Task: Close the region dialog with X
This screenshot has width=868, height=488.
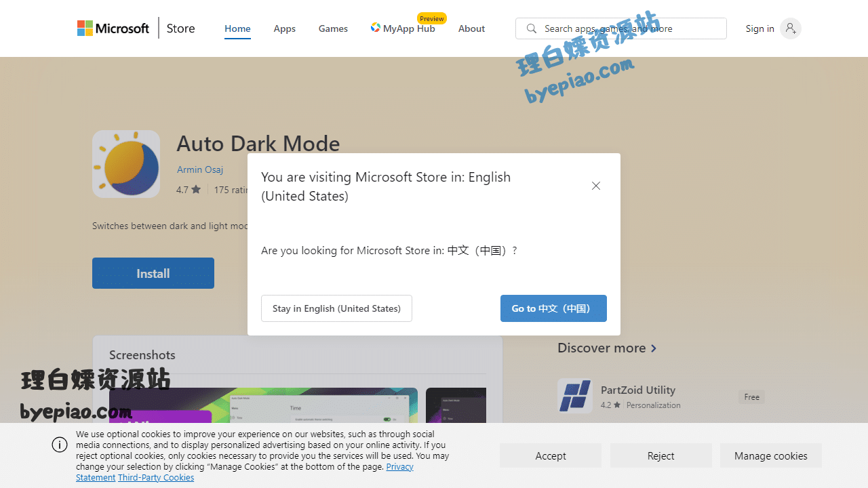Action: (596, 186)
